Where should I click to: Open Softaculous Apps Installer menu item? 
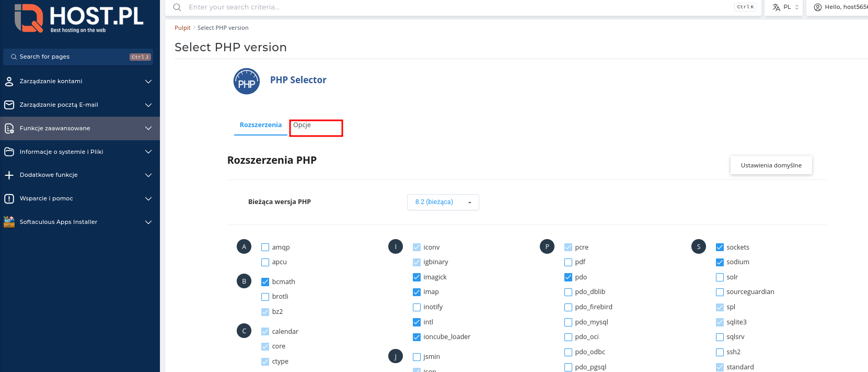pos(80,222)
